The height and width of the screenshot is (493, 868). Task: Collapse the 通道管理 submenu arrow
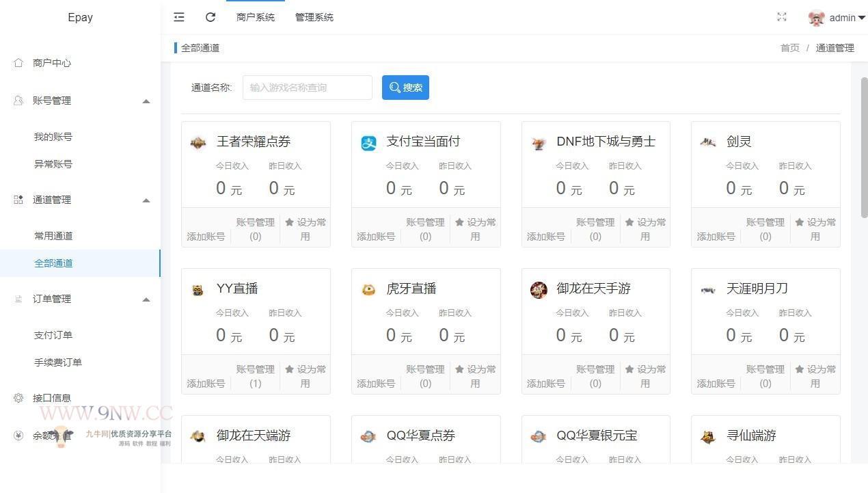[146, 200]
